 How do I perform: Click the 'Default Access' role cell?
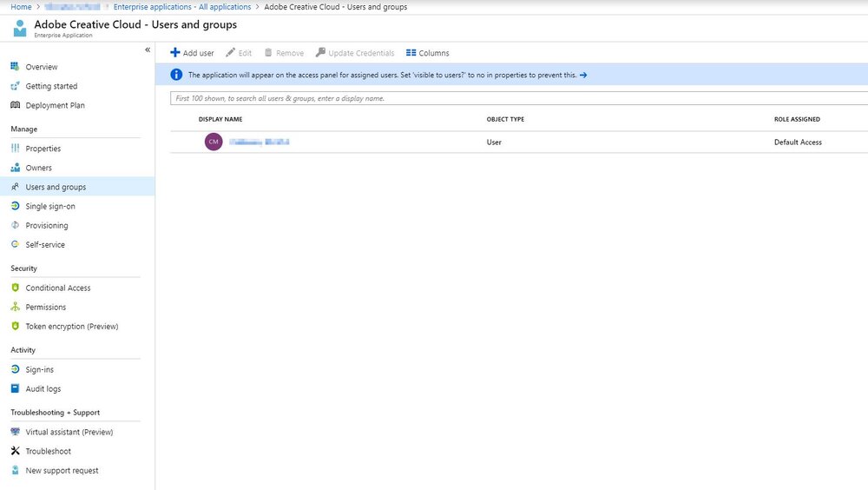(x=798, y=142)
